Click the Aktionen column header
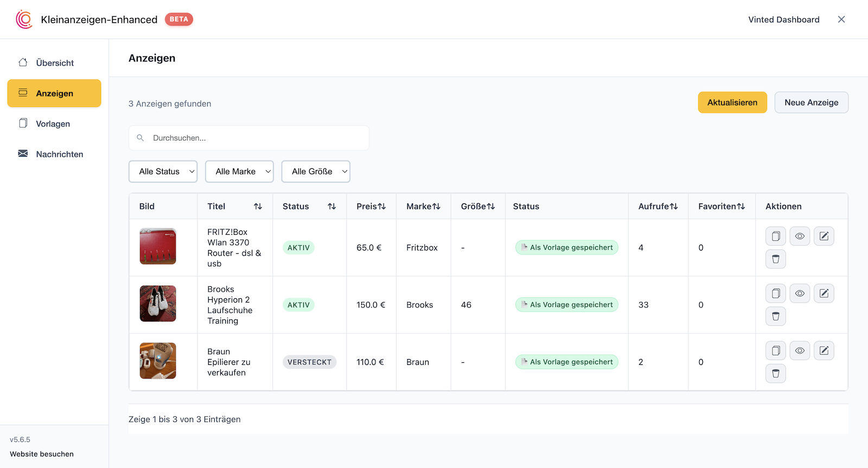The width and height of the screenshot is (868, 468). (783, 207)
